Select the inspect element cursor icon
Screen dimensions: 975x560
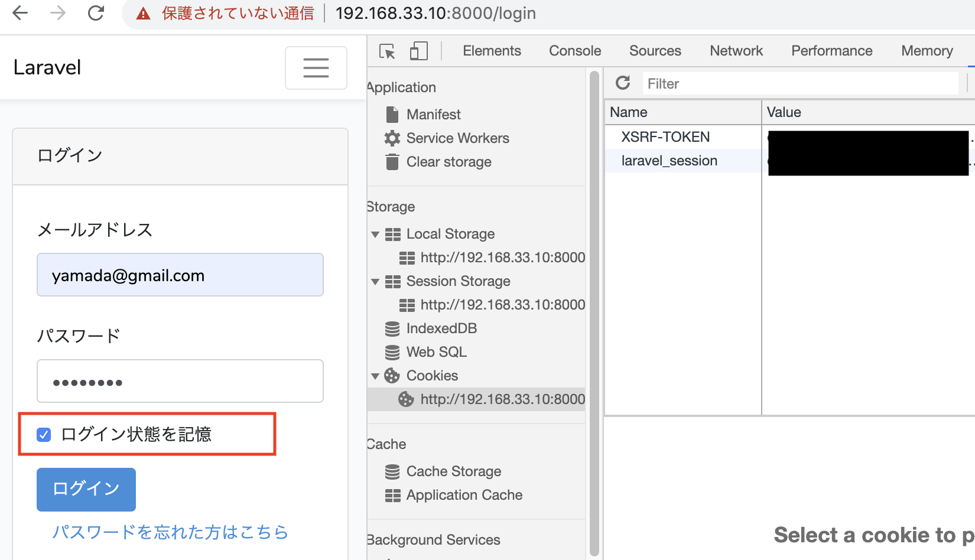387,51
